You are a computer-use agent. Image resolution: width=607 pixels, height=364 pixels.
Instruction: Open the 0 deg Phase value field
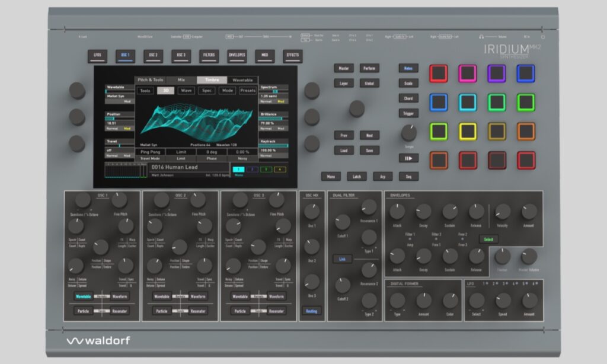(212, 152)
